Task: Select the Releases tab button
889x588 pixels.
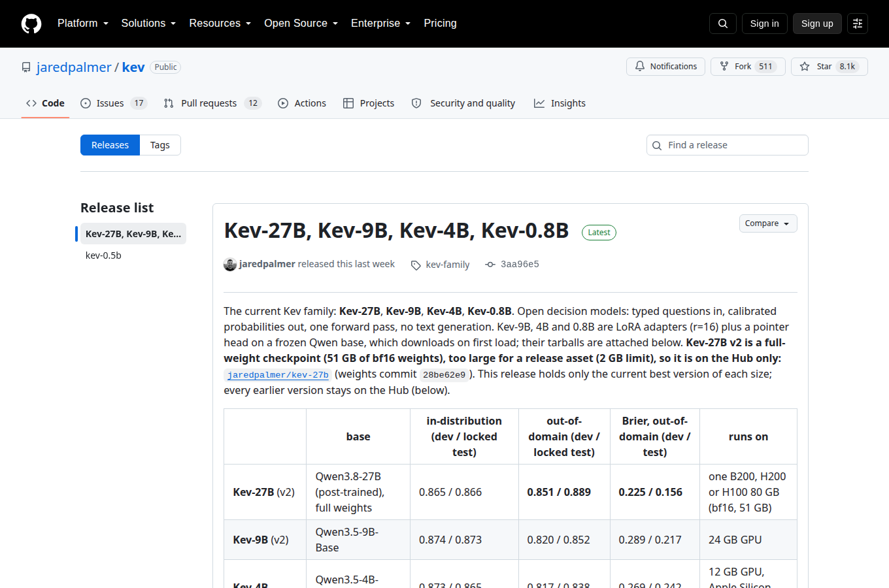Action: coord(110,145)
